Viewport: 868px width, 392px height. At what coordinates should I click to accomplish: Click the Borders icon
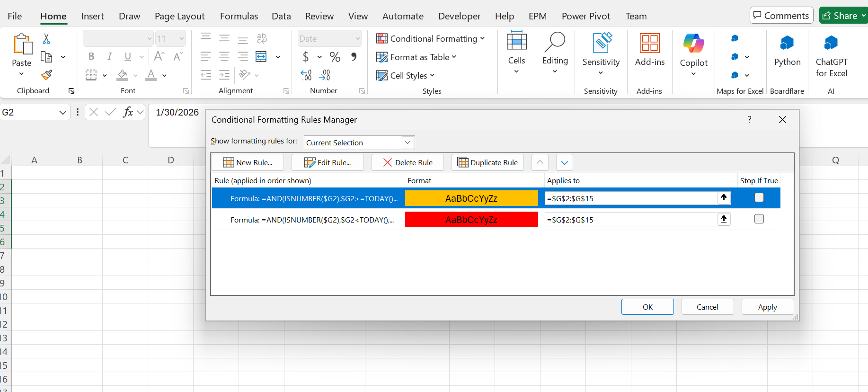coord(91,75)
